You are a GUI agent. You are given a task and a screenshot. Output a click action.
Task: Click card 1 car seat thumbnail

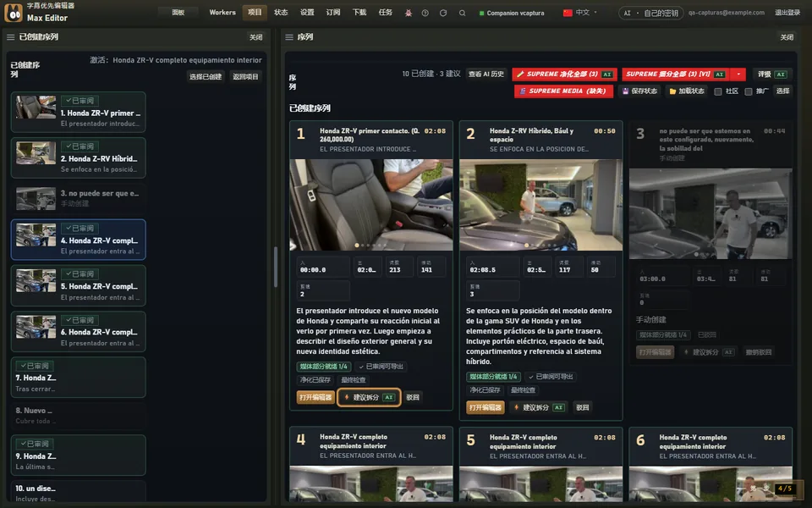(371, 205)
